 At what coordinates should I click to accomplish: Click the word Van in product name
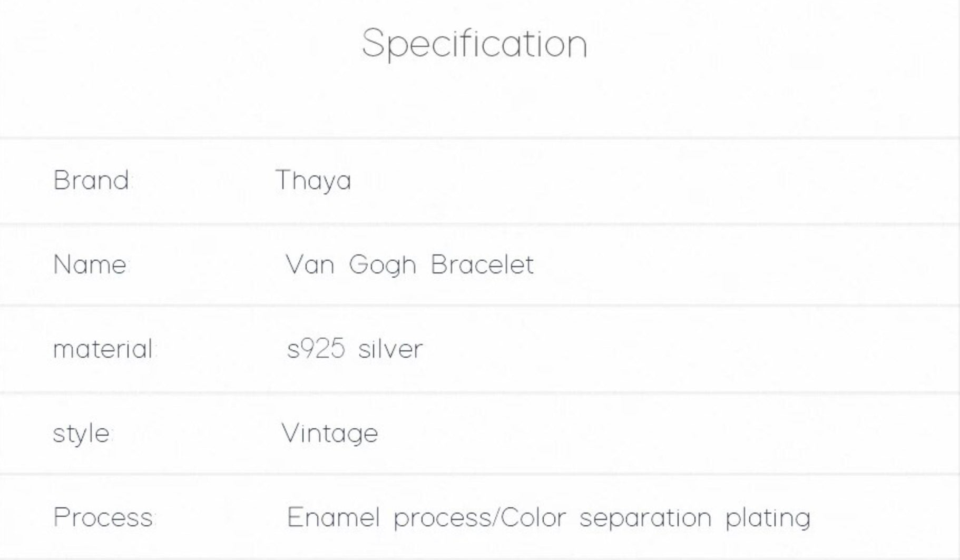click(x=310, y=264)
